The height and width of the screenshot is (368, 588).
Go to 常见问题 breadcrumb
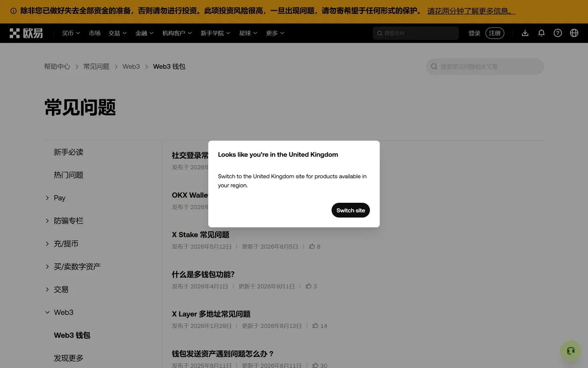[96, 66]
